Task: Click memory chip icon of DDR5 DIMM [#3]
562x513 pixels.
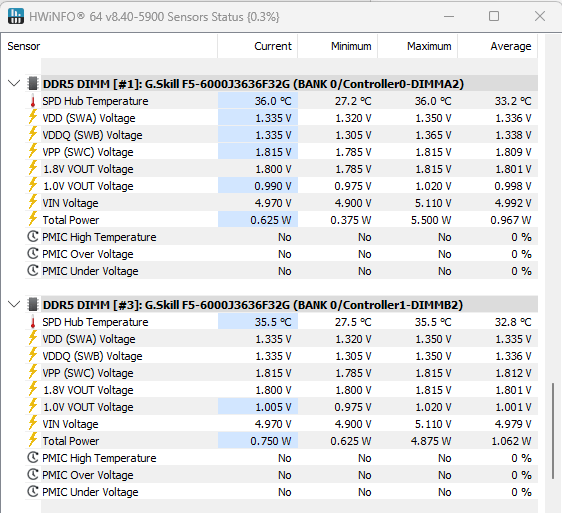Action: (x=33, y=304)
